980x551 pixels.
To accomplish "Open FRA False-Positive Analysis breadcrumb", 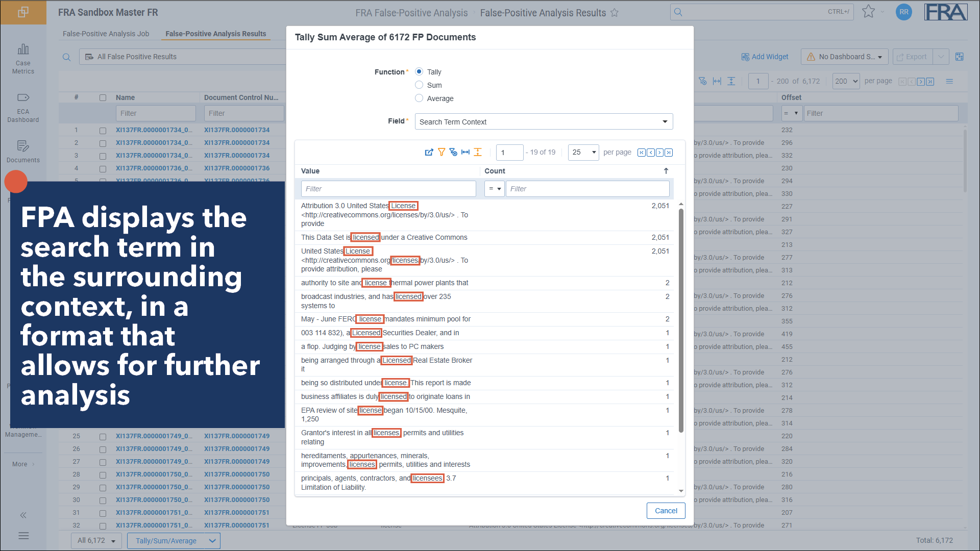I will coord(411,13).
